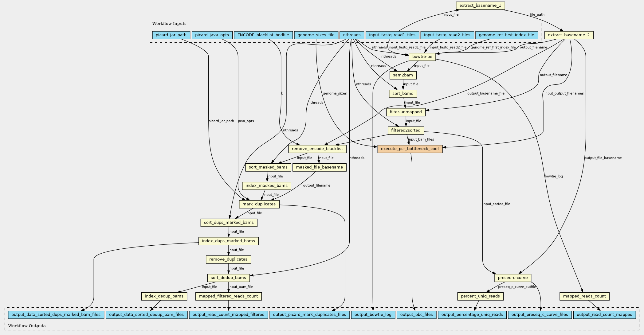Click the mapped_reads_count node
Screen dimensions: 644x335
point(584,296)
